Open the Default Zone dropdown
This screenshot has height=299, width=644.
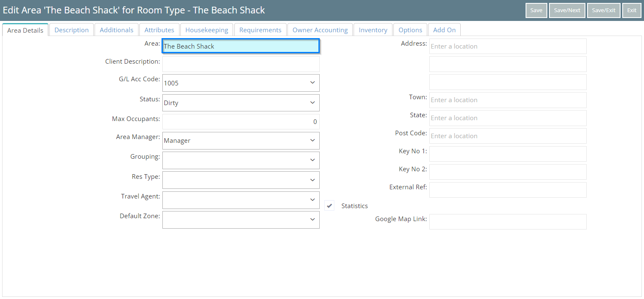tap(241, 219)
